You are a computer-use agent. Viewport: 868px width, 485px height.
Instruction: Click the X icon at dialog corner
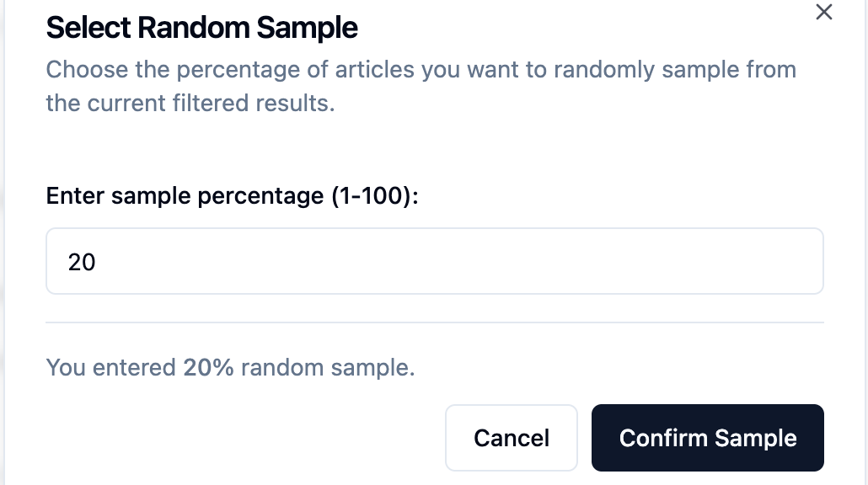823,12
